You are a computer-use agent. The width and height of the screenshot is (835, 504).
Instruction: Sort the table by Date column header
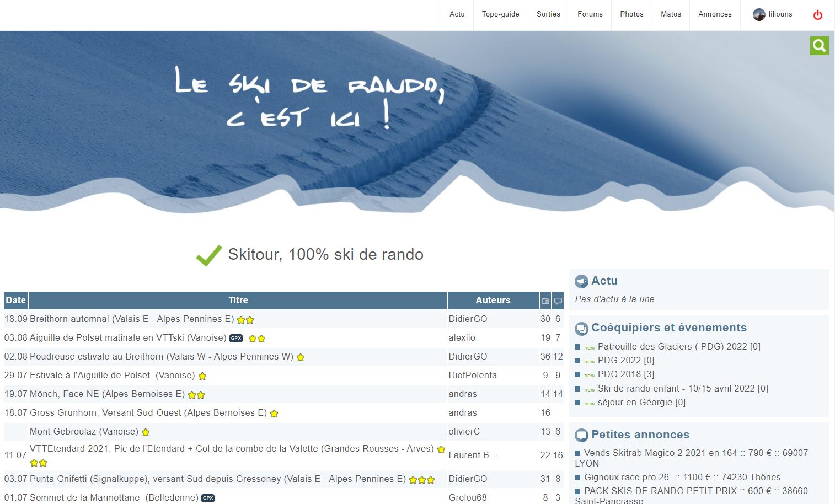16,301
